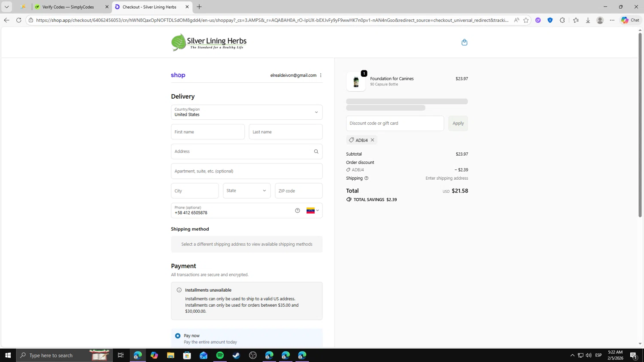This screenshot has width=644, height=362.
Task: Click the Last name field
Action: (286, 132)
